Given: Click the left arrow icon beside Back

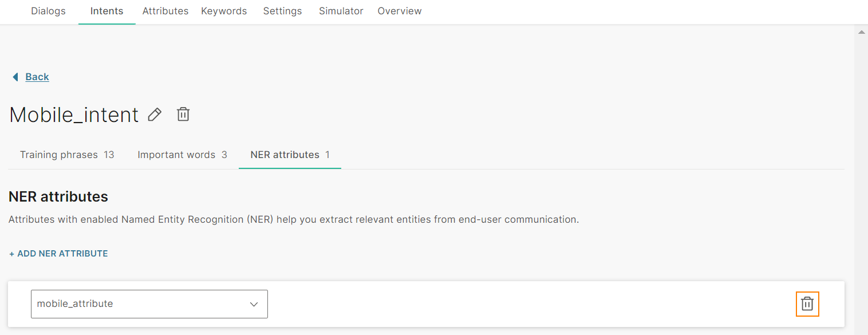Looking at the screenshot, I should [15, 77].
